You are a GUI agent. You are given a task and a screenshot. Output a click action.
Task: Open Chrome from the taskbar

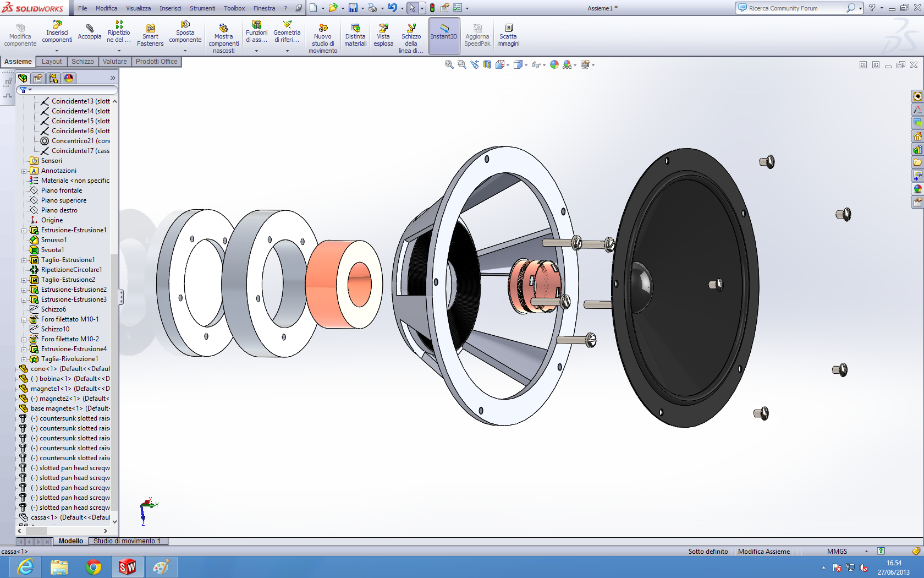point(94,567)
